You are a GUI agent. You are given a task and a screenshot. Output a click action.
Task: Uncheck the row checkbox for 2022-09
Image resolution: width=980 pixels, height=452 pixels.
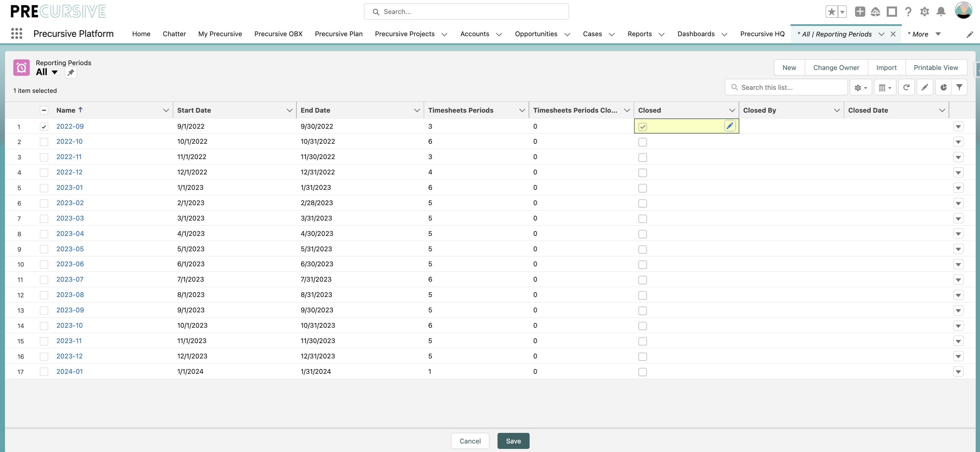(44, 127)
